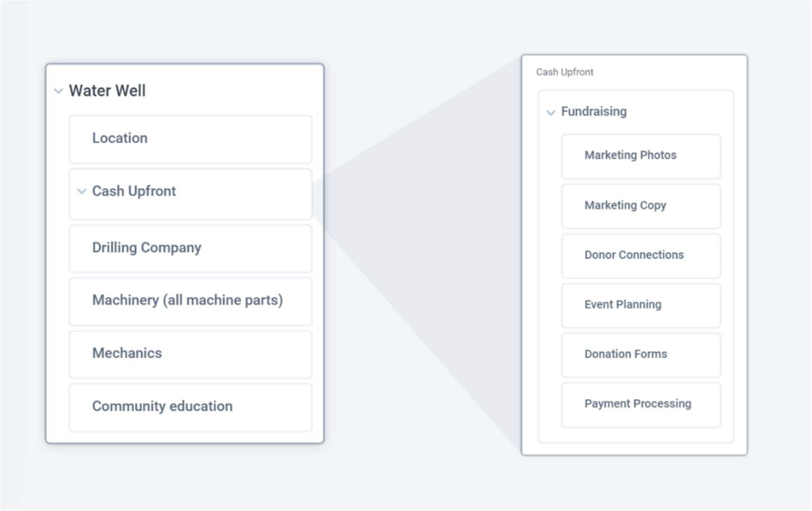This screenshot has width=812, height=511.
Task: Open the Drilling Company item
Action: click(x=190, y=248)
